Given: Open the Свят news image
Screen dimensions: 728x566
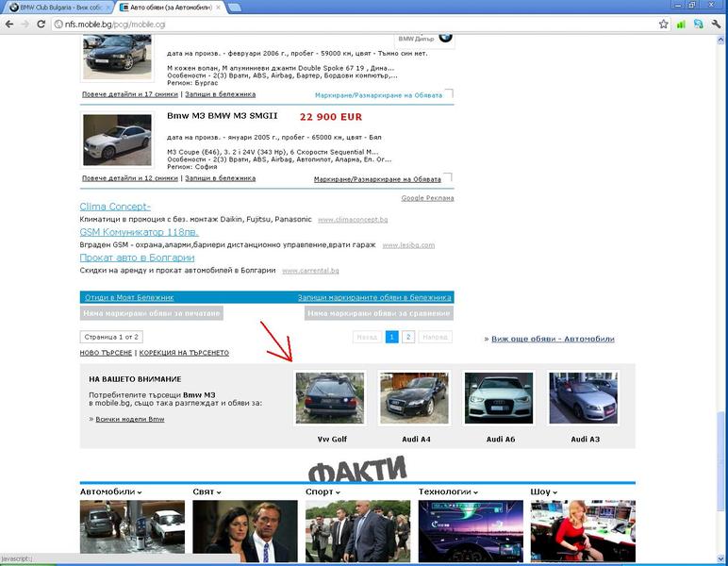Looking at the screenshot, I should coord(245,531).
